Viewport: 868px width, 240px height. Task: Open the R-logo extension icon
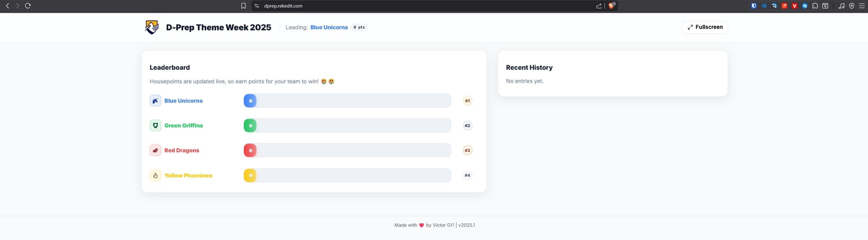pos(774,6)
